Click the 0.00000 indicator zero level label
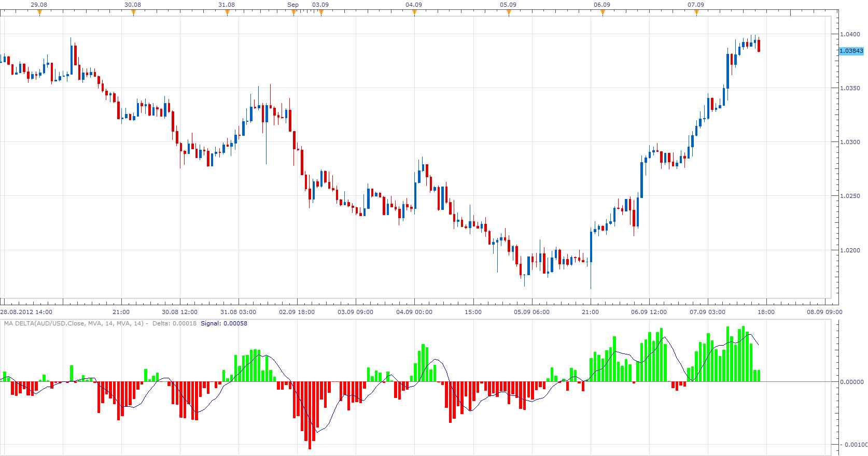 point(852,382)
